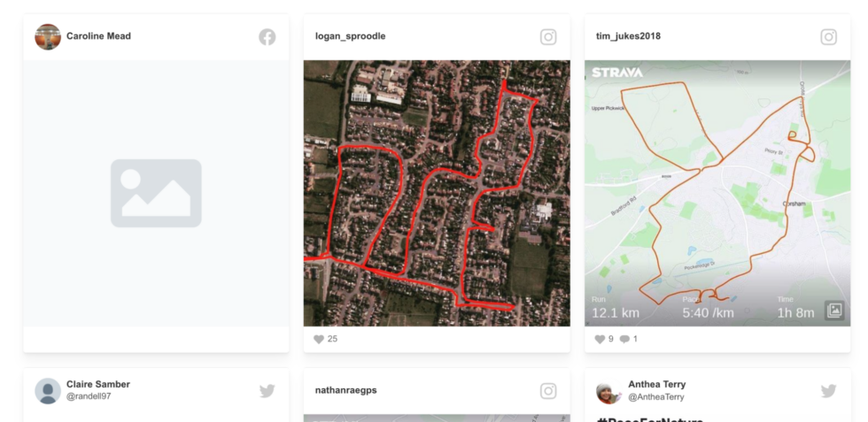This screenshot has width=868, height=422.
Task: Click the Facebook icon on Caroline Mead's post
Action: point(267,37)
